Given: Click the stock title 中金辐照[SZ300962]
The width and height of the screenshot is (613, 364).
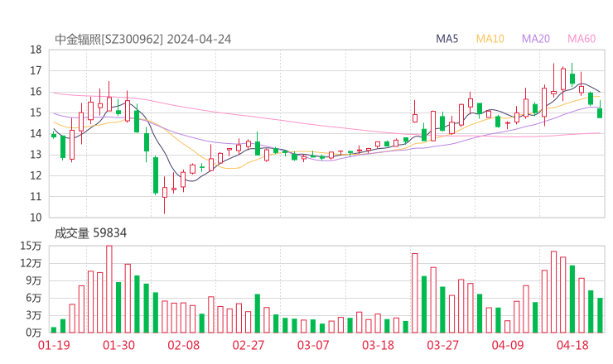Looking at the screenshot, I should [x=109, y=39].
